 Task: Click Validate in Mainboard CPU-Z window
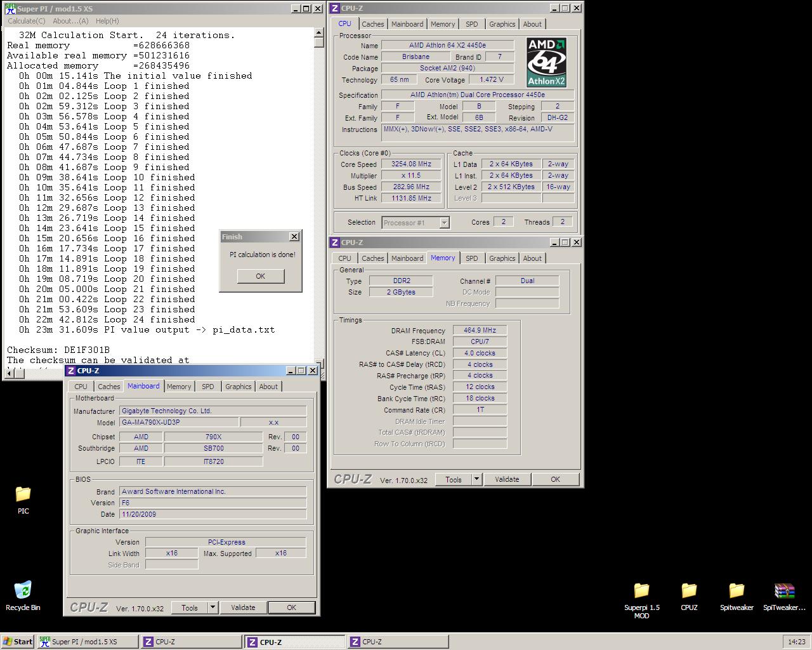(x=243, y=607)
